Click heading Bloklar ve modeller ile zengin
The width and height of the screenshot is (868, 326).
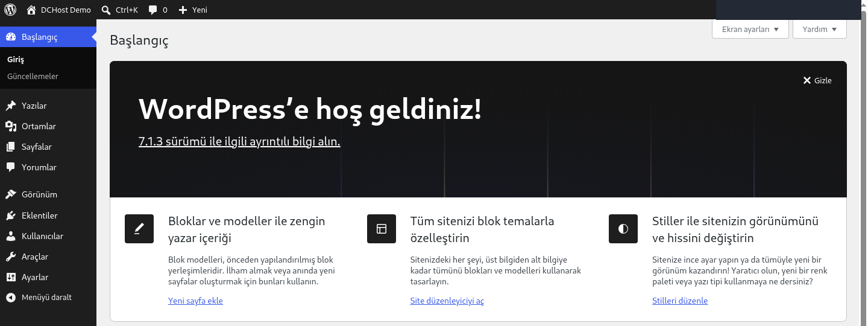click(247, 229)
